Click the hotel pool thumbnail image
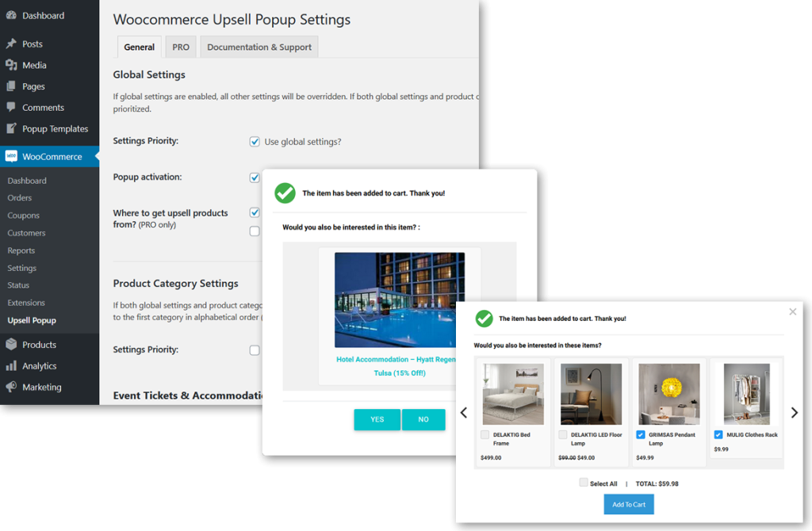This screenshot has height=531, width=812. [x=399, y=300]
